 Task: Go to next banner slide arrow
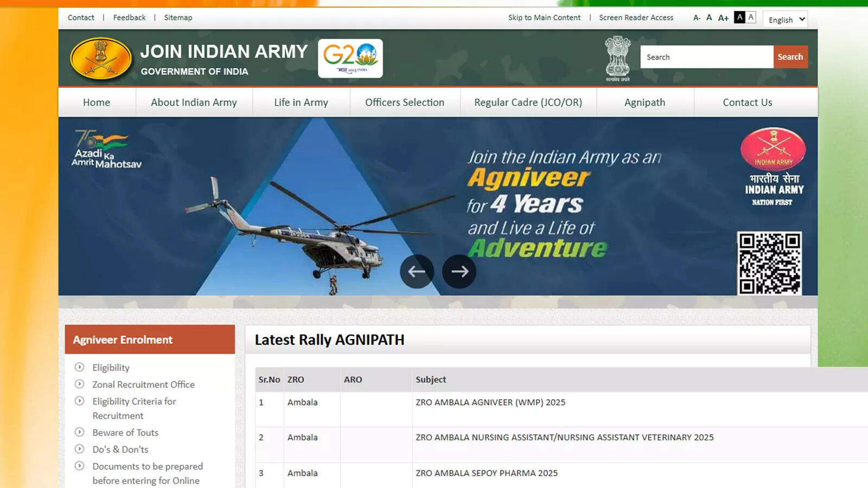(459, 271)
